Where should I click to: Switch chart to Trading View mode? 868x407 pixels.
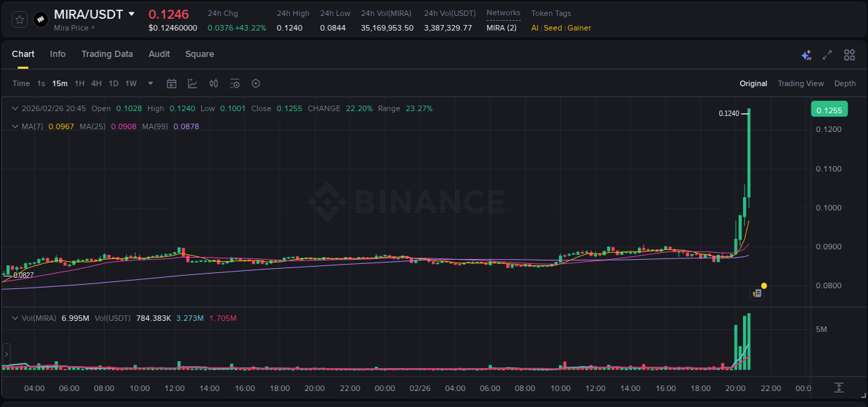click(800, 83)
